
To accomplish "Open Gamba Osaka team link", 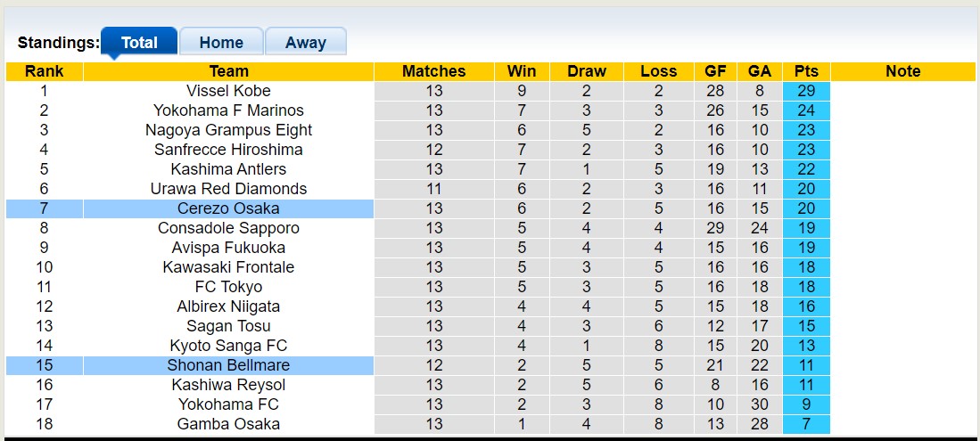I will click(x=228, y=424).
